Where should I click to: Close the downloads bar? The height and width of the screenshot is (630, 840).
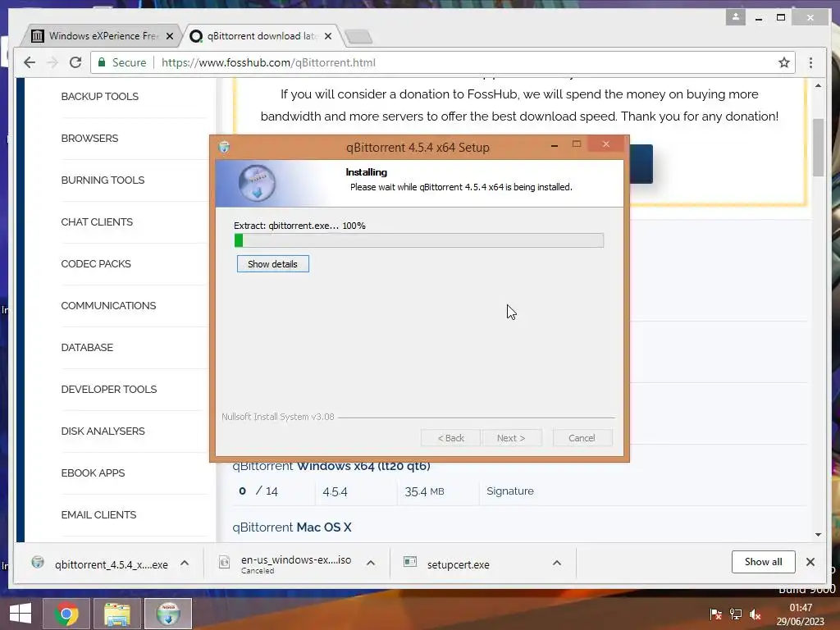coord(810,561)
